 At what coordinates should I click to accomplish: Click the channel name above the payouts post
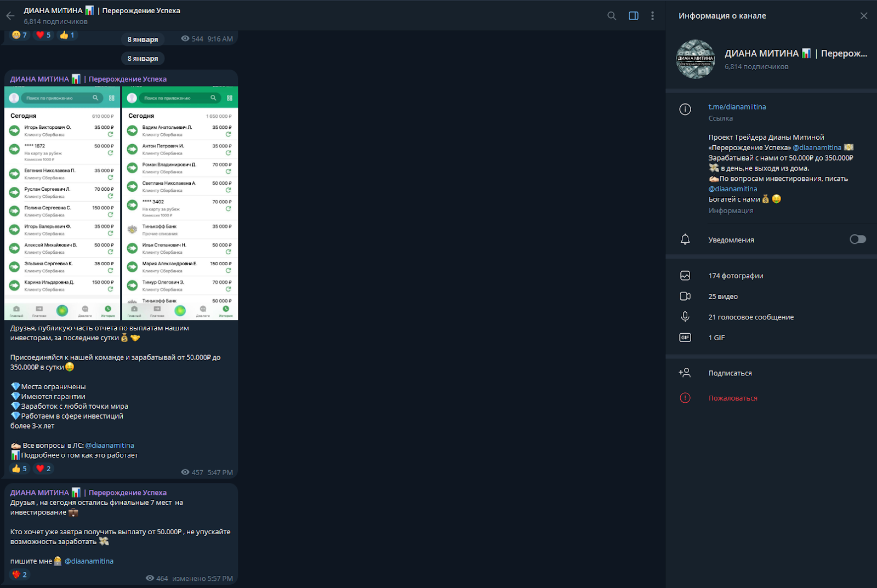(88, 79)
